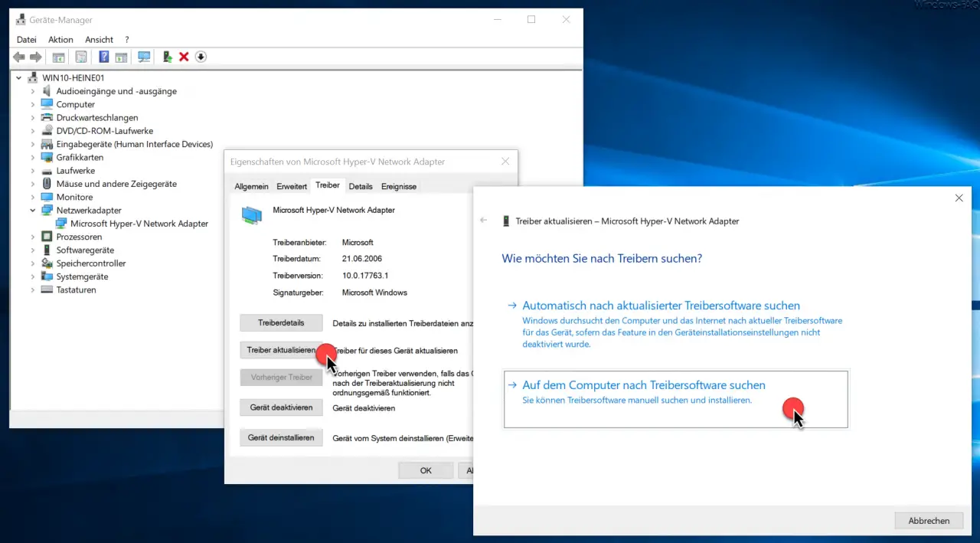Expand the Laufwerke category chevron

(x=33, y=171)
